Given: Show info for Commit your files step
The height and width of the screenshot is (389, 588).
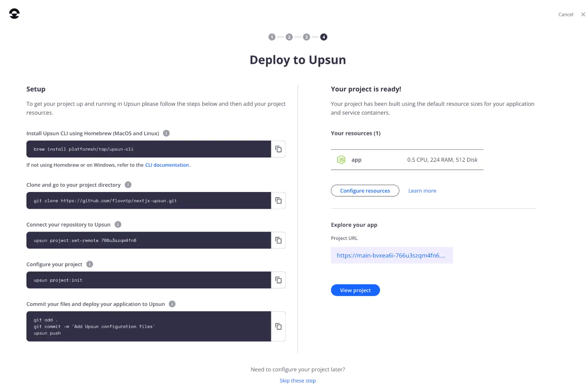Looking at the screenshot, I should pyautogui.click(x=172, y=304).
